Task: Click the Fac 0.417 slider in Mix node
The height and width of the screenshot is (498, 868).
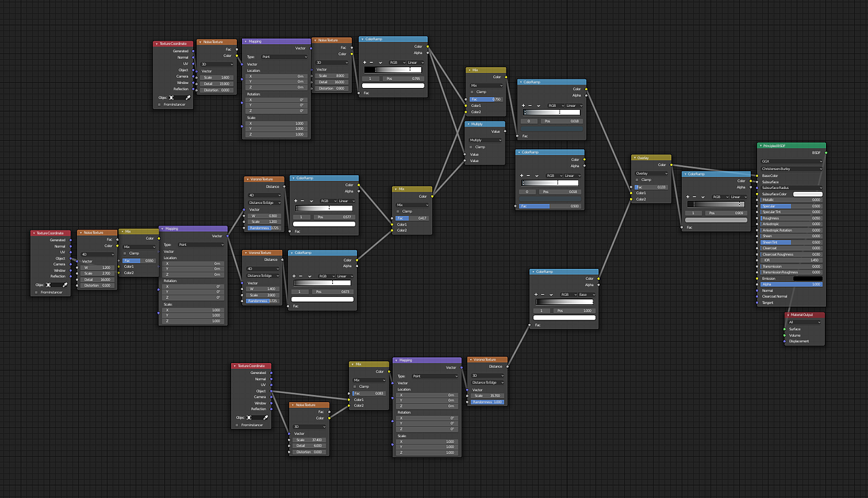Action: (412, 218)
